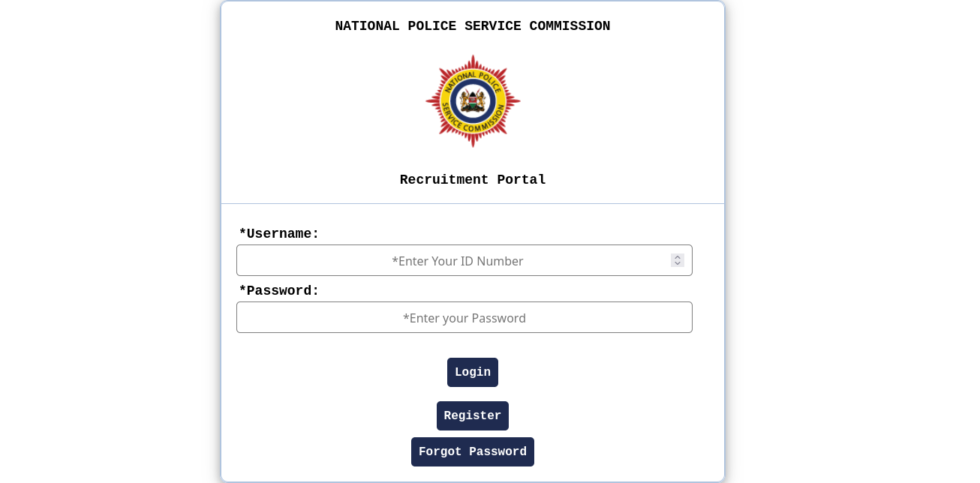
Task: Click the 'Recruitment Portal' heading
Action: [473, 179]
